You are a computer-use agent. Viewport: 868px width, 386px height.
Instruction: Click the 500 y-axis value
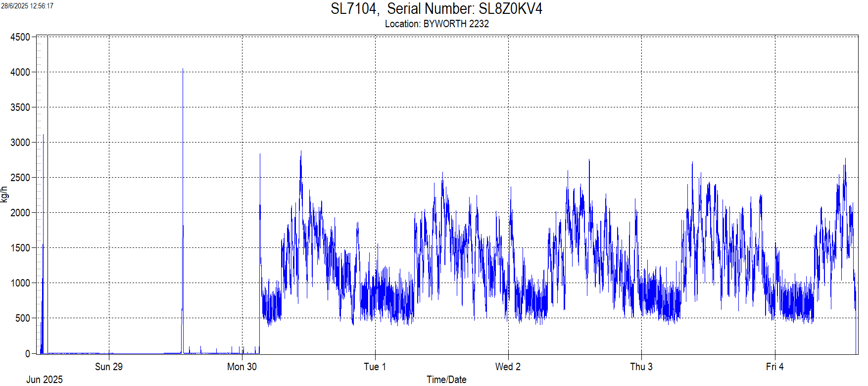(23, 318)
